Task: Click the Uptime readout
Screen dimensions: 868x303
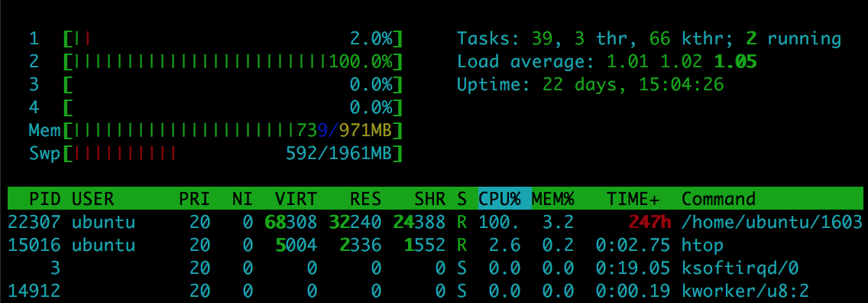Action: click(x=591, y=84)
